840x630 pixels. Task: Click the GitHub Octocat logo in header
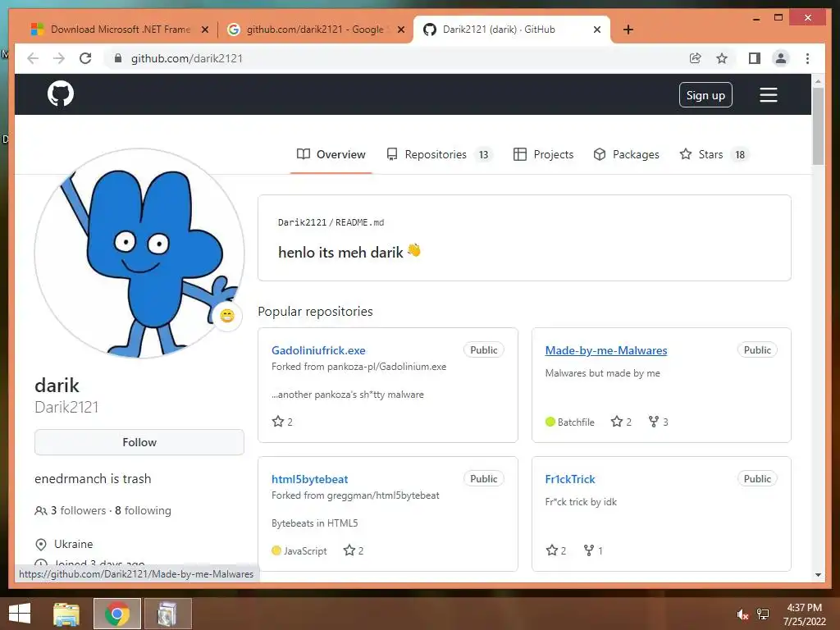pos(61,94)
